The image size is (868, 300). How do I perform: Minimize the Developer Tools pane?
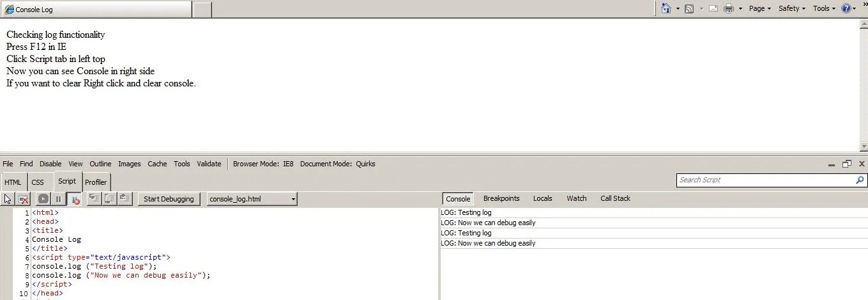tap(832, 164)
